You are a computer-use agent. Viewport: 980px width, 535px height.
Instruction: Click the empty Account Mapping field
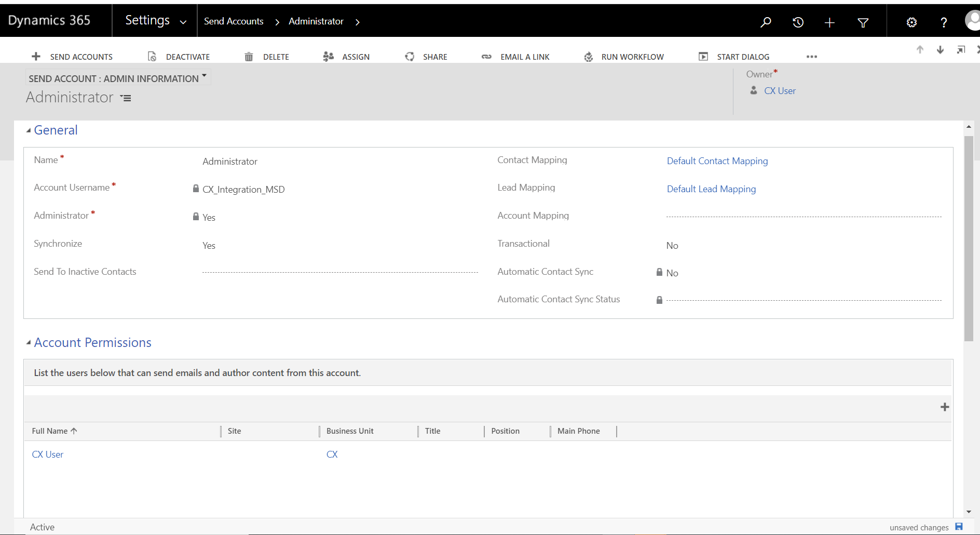coord(804,216)
